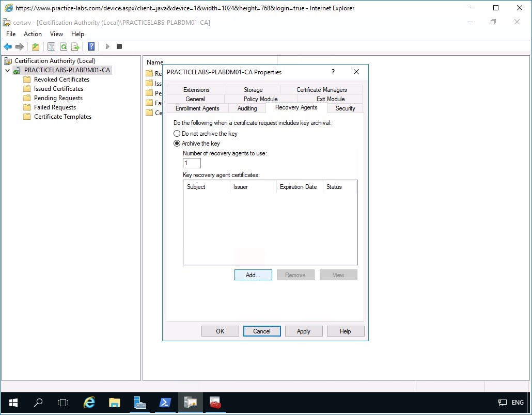Start the CA service with the play icon
This screenshot has width=532, height=415.
coord(107,46)
